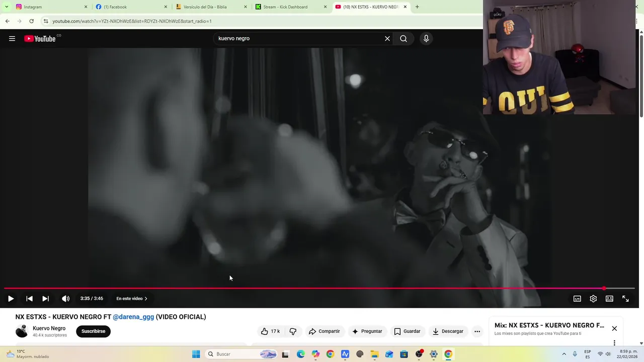Viewport: 644px width, 362px height.
Task: Dislike the video with thumbs down
Action: click(293, 331)
